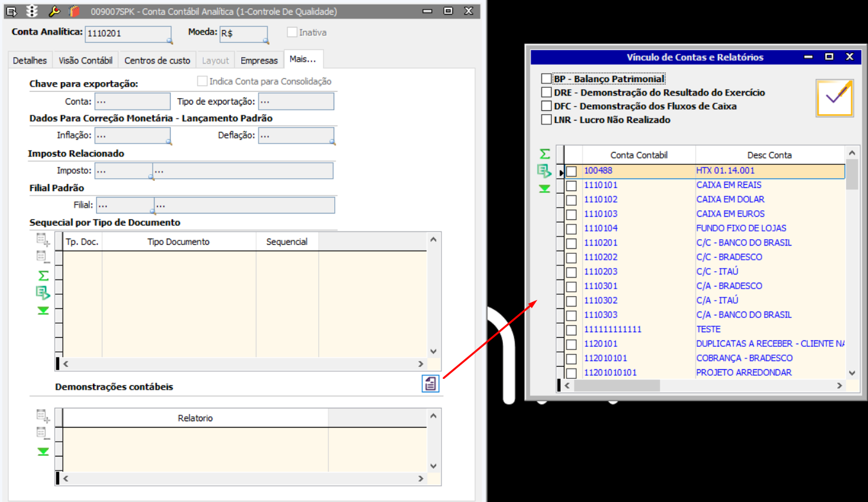Click the Conta export key input field
Screen dimensions: 868x502
[133, 101]
